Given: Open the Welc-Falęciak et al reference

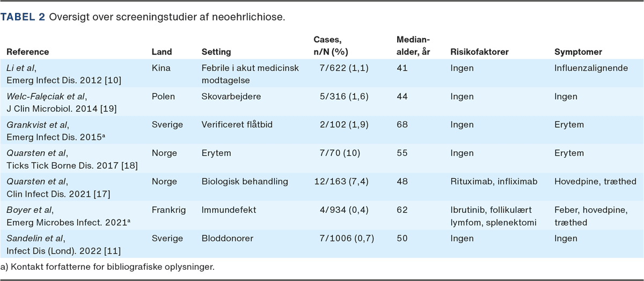Looking at the screenshot, I should pyautogui.click(x=46, y=97).
